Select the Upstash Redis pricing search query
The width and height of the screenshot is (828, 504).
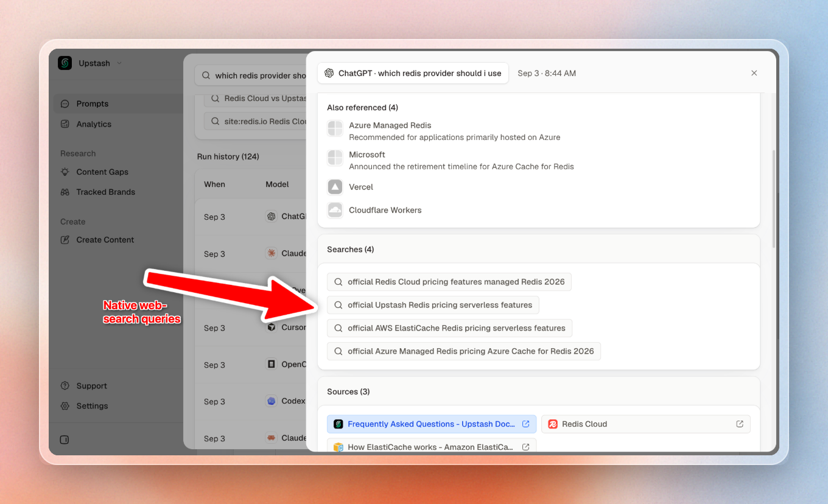[433, 305]
